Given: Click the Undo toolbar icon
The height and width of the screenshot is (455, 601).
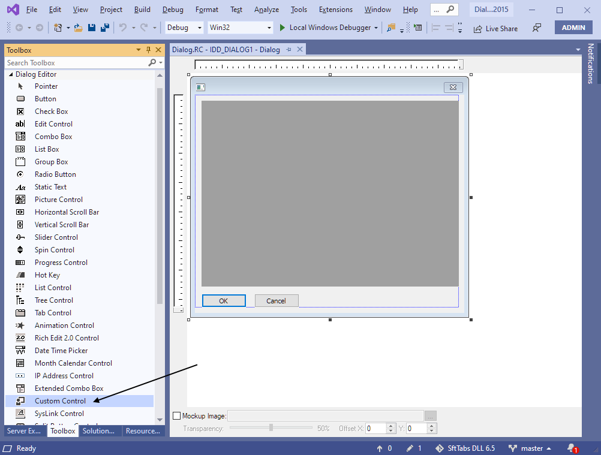Looking at the screenshot, I should 123,28.
